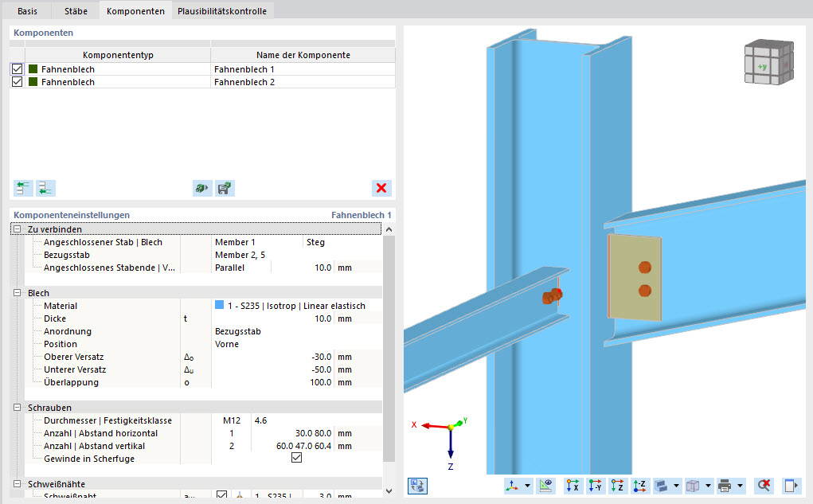This screenshot has height=504, width=813.
Task: Click the green color swatch of Fahnenblech 2
Action: (x=33, y=82)
